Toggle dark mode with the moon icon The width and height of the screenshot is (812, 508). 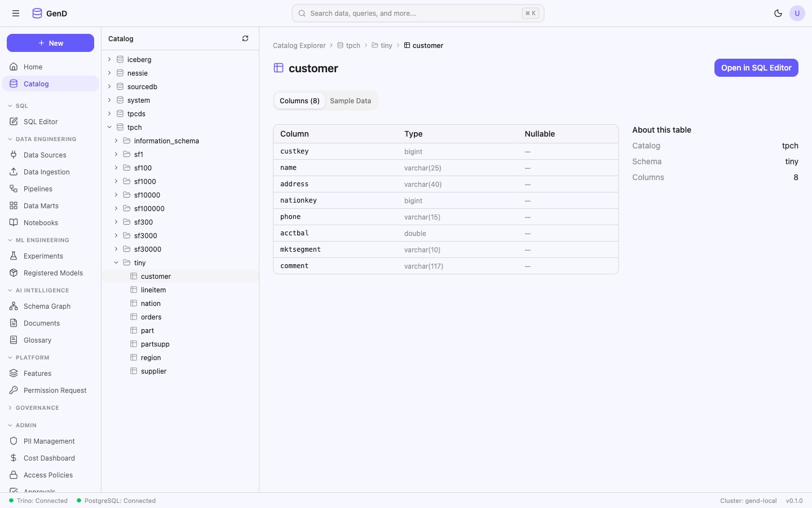pyautogui.click(x=778, y=14)
